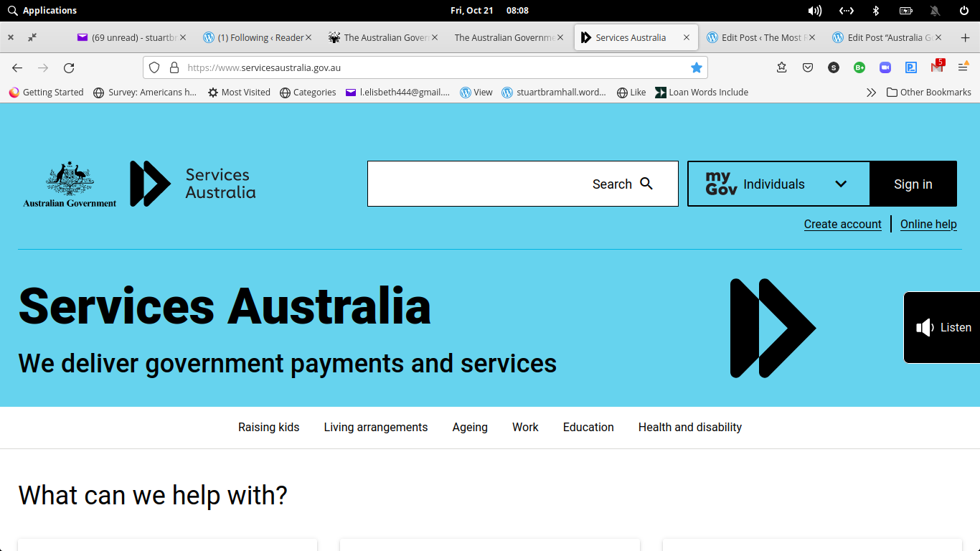The height and width of the screenshot is (551, 980).
Task: Open the Other Bookmarks folder
Action: click(x=928, y=93)
